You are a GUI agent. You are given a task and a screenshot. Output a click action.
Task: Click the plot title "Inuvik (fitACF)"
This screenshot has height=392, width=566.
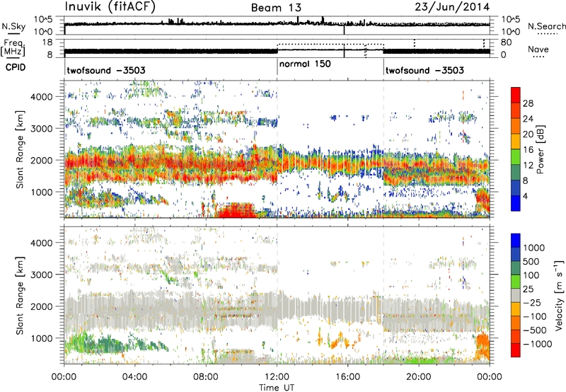[110, 6]
